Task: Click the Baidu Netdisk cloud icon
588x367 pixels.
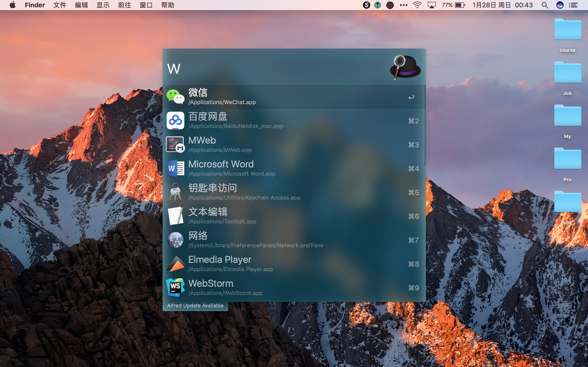Action: pyautogui.click(x=175, y=121)
